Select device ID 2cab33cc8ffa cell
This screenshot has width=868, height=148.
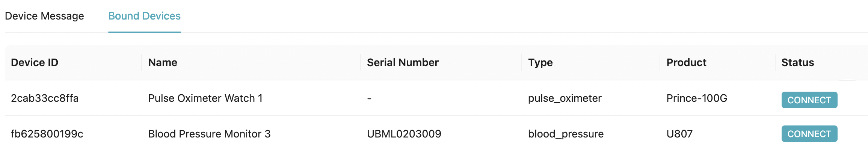click(45, 98)
